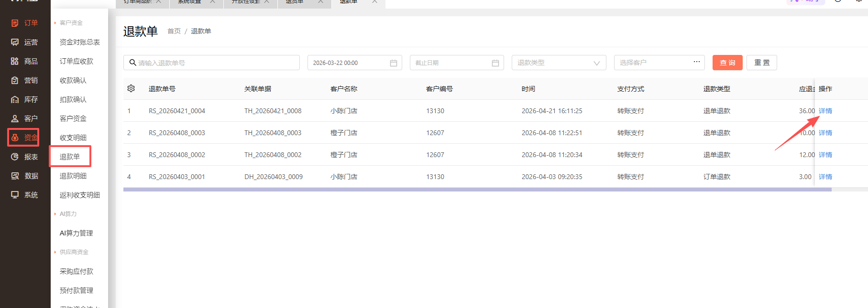This screenshot has width=868, height=308.
Task: Open the 库存 warehouse icon menu
Action: (x=15, y=99)
